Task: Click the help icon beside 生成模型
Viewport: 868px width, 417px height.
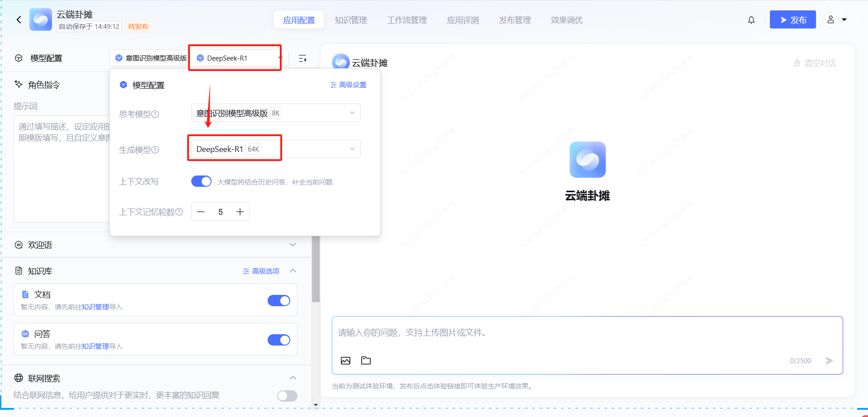Action: pos(155,150)
